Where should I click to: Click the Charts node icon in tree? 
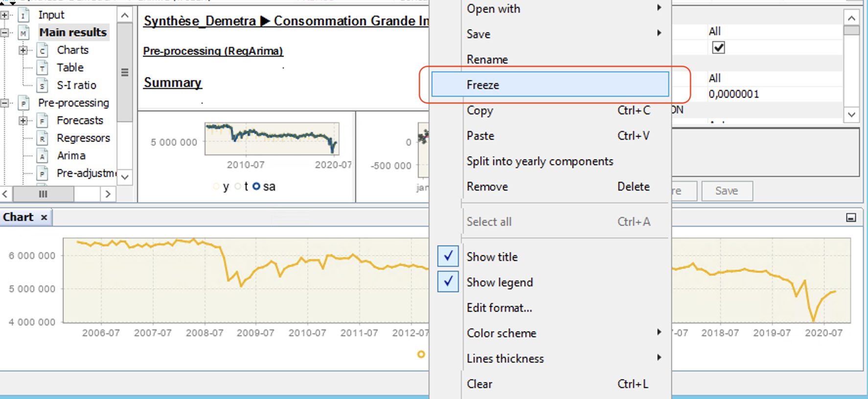[x=43, y=50]
